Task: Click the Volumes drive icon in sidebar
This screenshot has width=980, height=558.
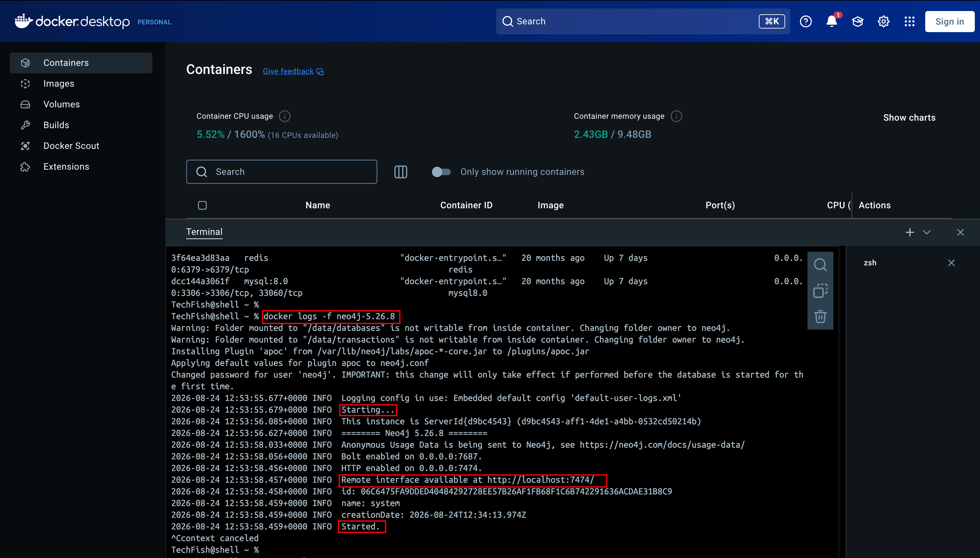Action: pyautogui.click(x=25, y=104)
